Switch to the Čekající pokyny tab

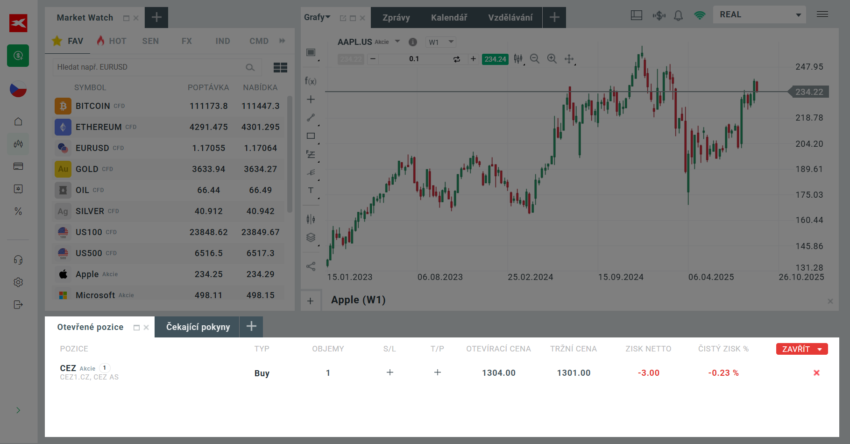point(198,327)
